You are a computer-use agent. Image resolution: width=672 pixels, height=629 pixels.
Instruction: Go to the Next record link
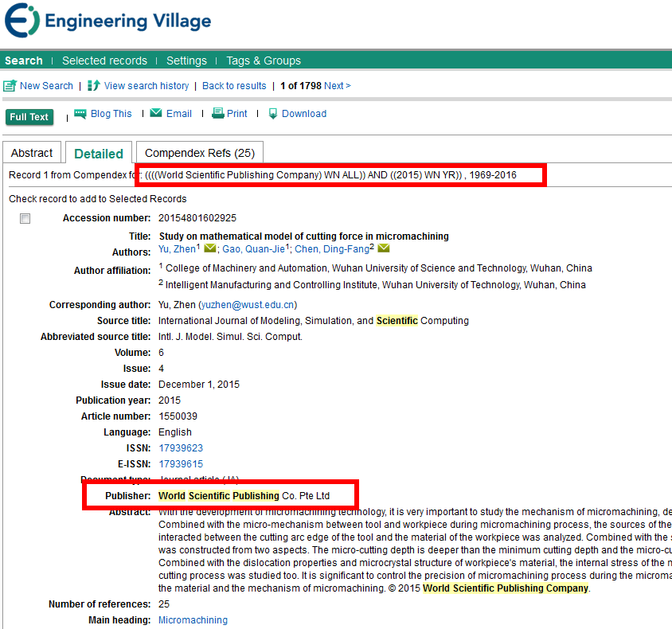[x=337, y=86]
